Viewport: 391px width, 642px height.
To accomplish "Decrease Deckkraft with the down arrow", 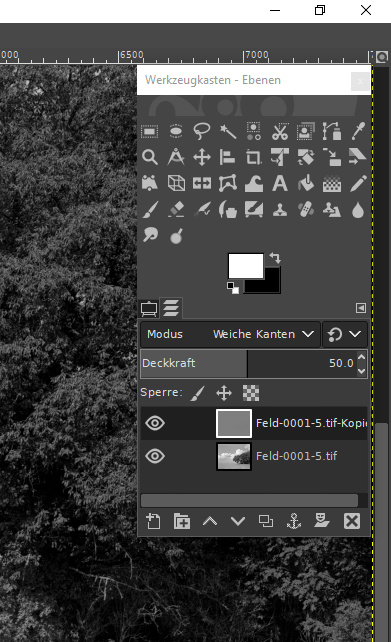I will [x=361, y=371].
